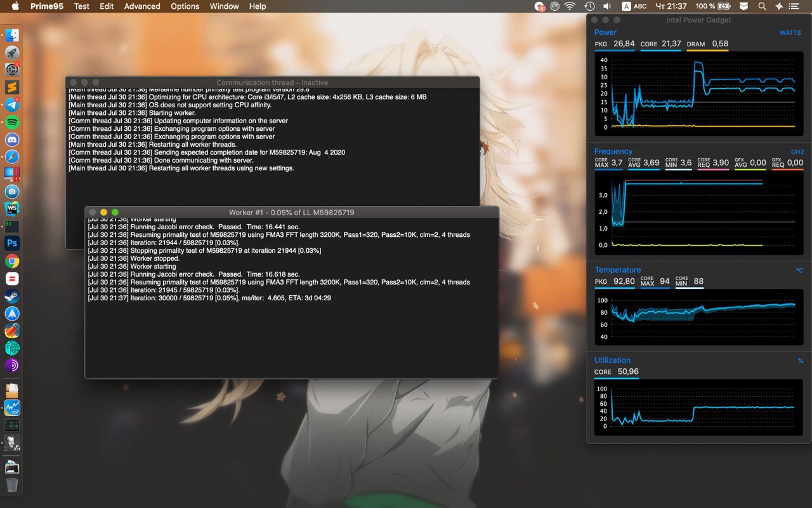Click the volume icon in menu bar
This screenshot has width=812, height=508.
(607, 6)
